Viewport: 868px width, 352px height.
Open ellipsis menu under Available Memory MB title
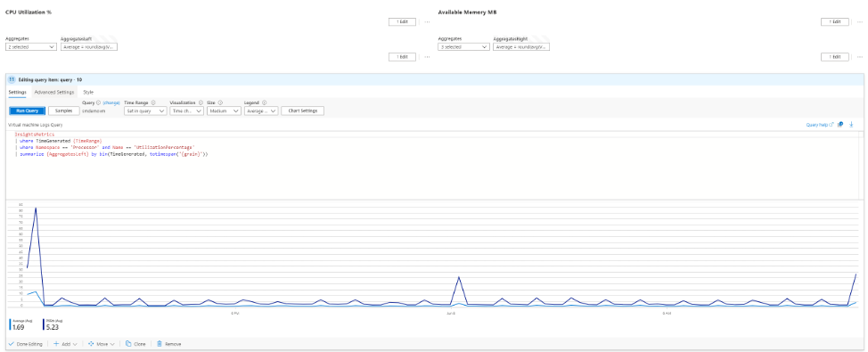pyautogui.click(x=859, y=22)
